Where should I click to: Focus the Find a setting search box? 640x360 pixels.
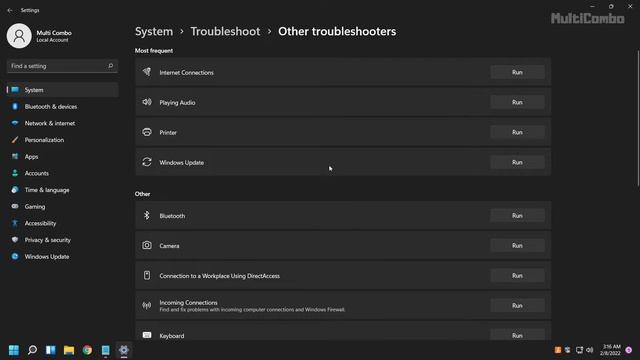(x=62, y=66)
